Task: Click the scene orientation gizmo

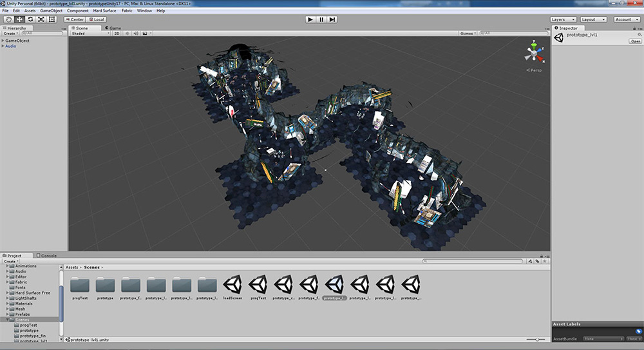Action: pos(534,54)
